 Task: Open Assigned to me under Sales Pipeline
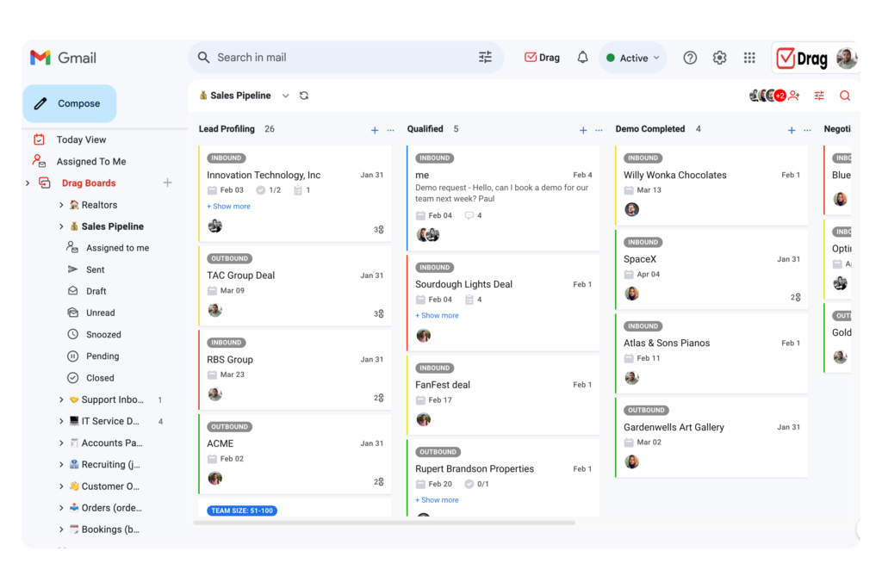117,248
